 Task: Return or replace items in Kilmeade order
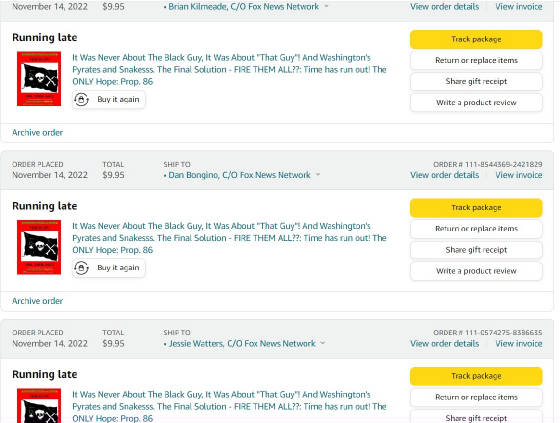click(476, 60)
